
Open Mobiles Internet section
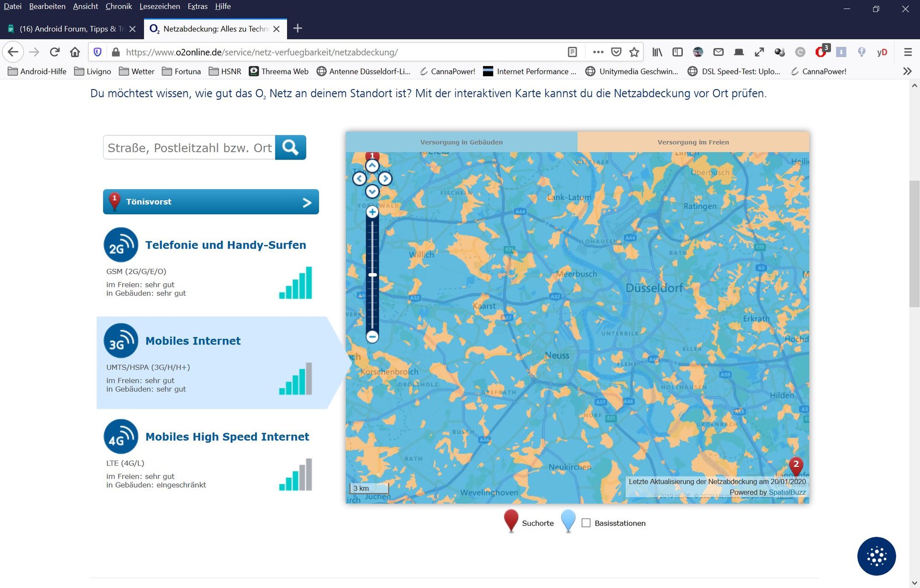click(193, 341)
